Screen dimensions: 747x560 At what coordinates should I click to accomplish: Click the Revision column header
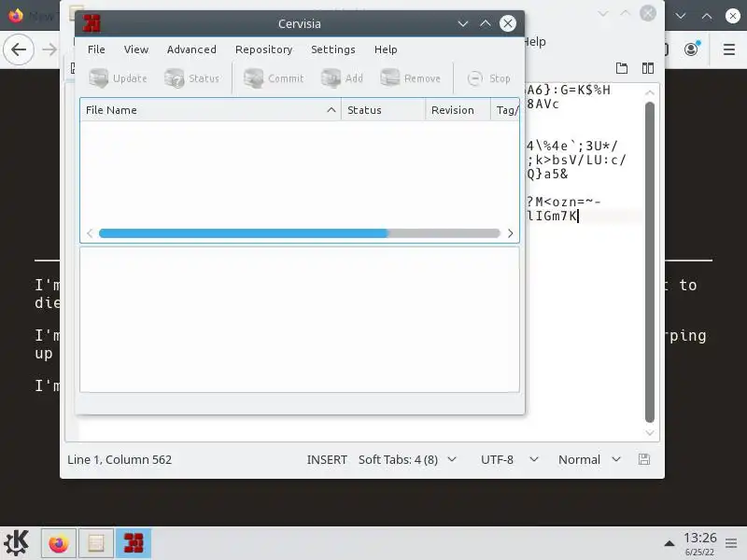[x=458, y=110]
